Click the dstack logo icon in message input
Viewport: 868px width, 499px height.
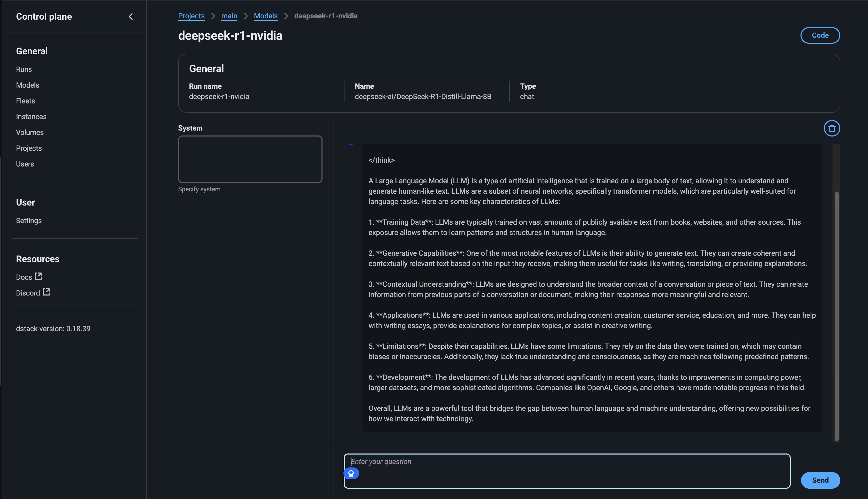351,473
